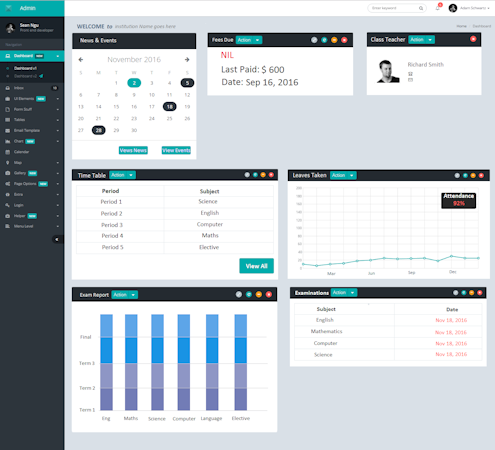
Task: Click the email icon under Richard Smith
Action: coord(410,80)
